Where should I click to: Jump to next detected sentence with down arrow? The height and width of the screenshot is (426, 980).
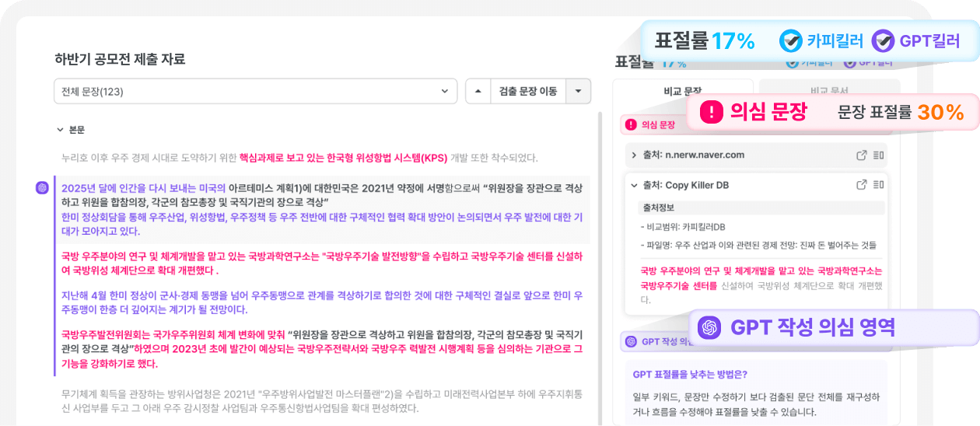tap(578, 91)
